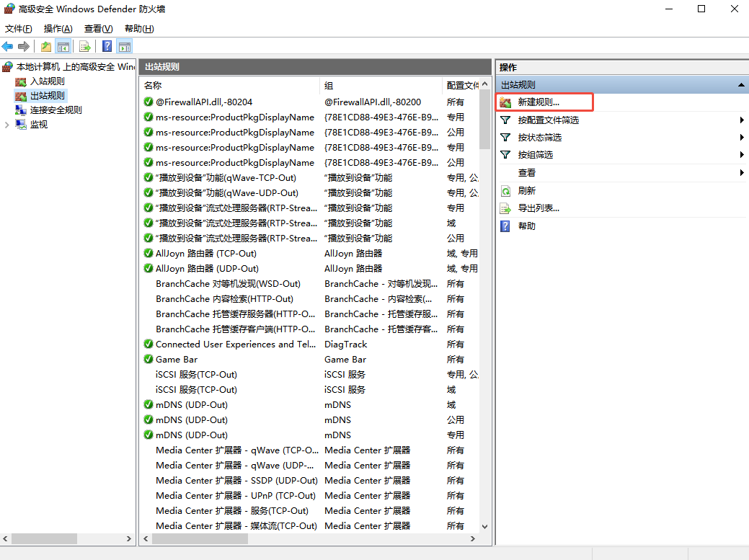Screen dimensions: 749x560
Task: Click 新建规则... action link
Action: [x=539, y=102]
